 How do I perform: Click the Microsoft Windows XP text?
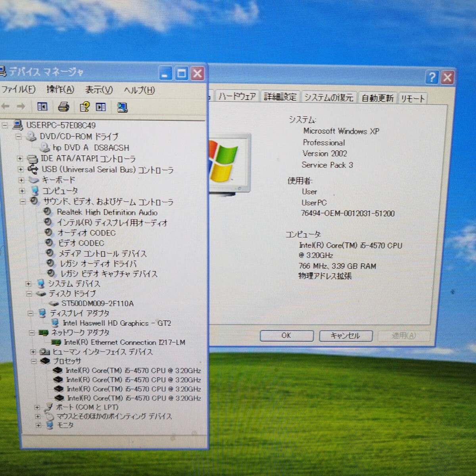(341, 131)
